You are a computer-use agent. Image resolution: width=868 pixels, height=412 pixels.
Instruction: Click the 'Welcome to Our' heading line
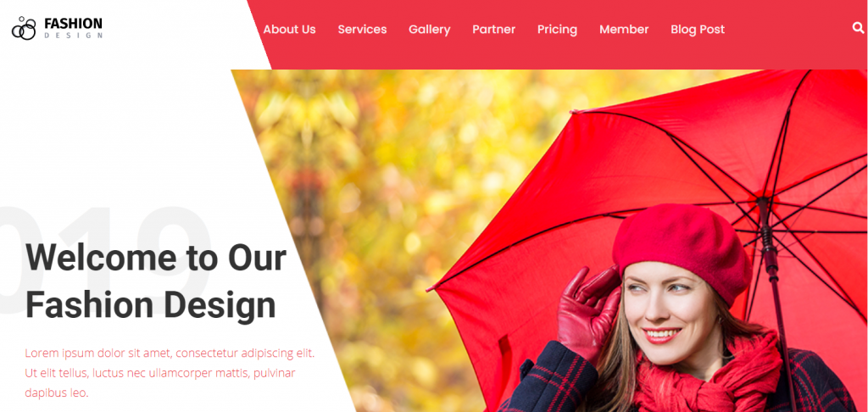(156, 258)
